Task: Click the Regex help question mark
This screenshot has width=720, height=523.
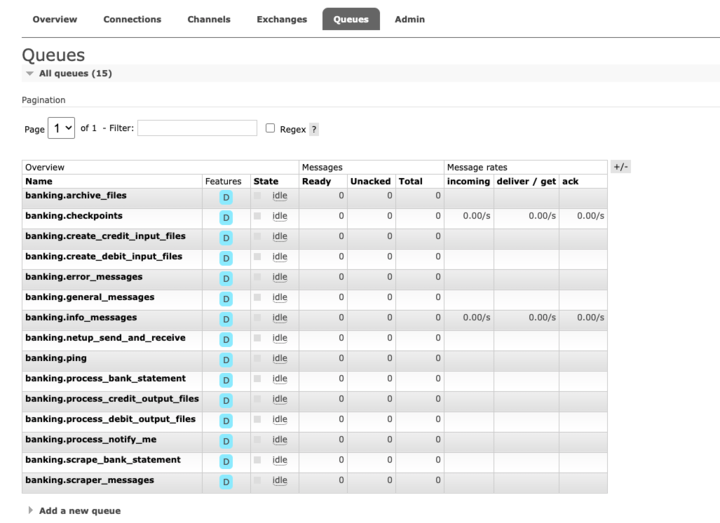Action: click(314, 129)
